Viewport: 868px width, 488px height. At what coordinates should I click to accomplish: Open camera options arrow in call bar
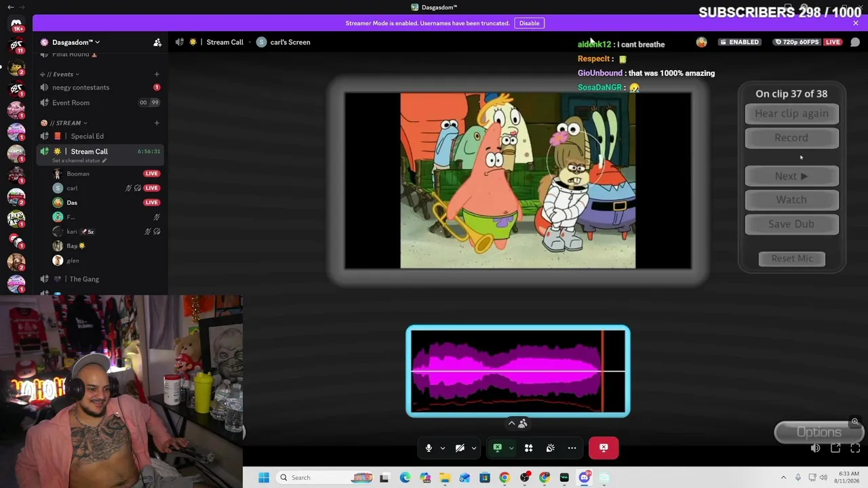point(474,448)
